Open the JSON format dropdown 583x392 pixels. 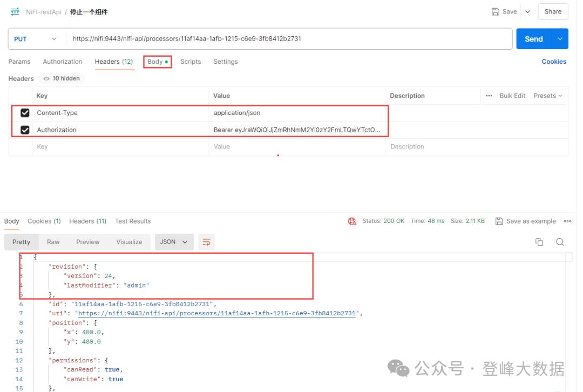coord(174,242)
